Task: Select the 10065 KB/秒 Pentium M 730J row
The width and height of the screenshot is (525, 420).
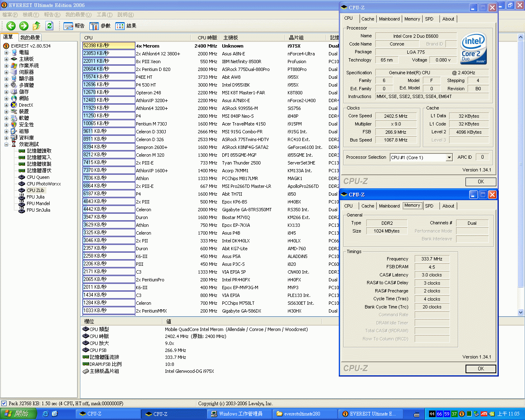Action: coord(210,124)
